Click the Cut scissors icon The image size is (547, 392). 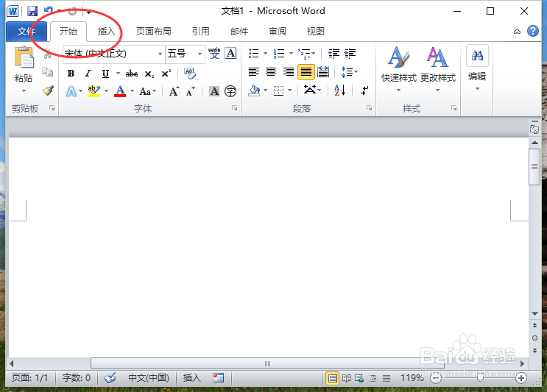point(48,54)
